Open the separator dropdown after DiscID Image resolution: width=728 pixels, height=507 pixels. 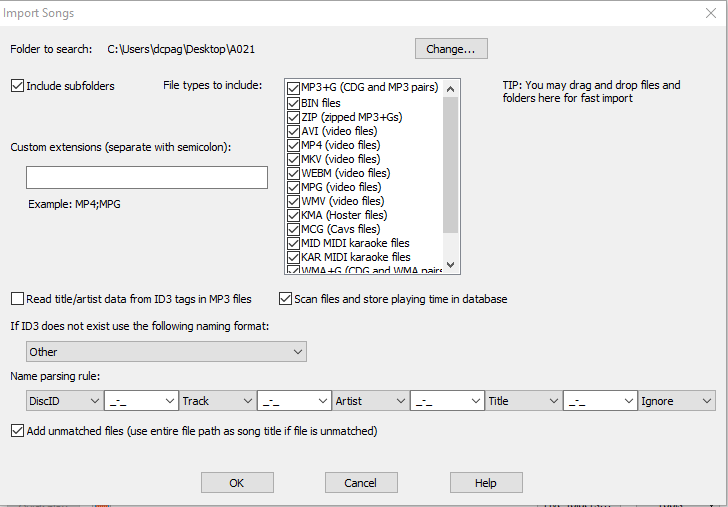pyautogui.click(x=141, y=401)
